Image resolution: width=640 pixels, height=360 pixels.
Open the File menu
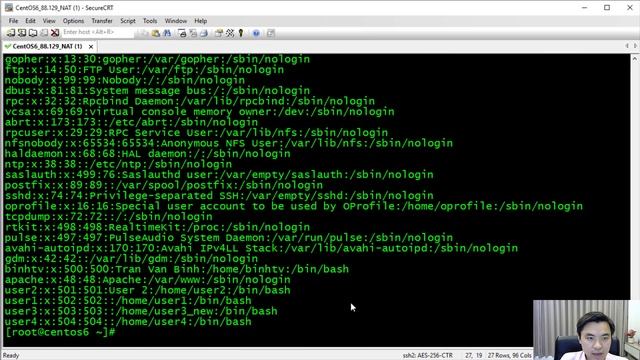pyautogui.click(x=13, y=21)
